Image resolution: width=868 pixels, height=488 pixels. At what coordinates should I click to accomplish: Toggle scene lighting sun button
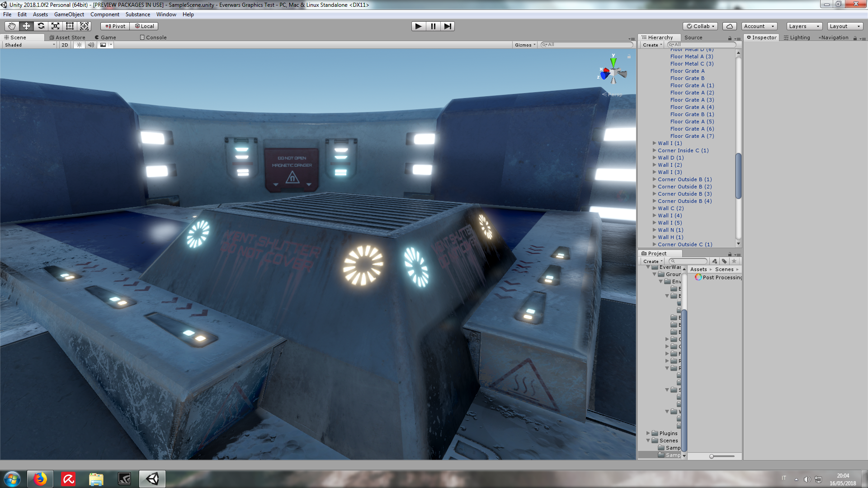(79, 45)
